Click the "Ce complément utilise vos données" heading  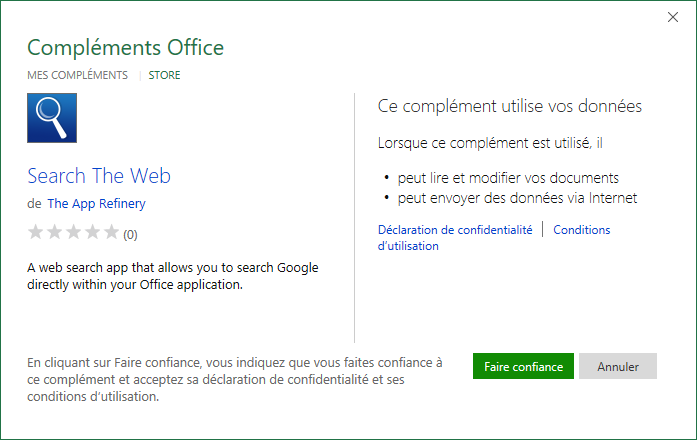(509, 106)
